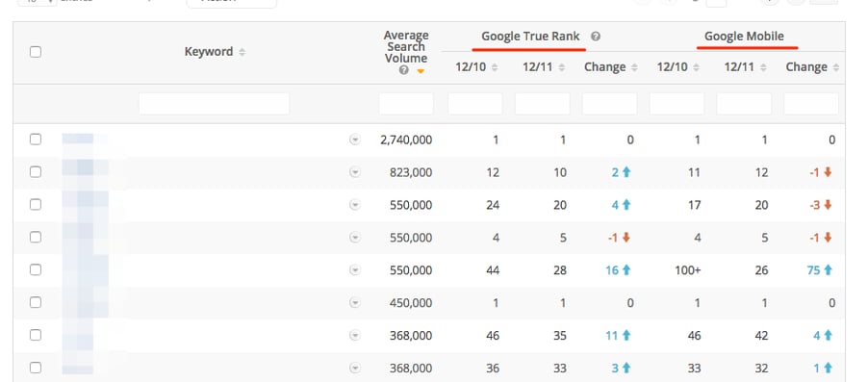Click the 75 up change value link
Viewport: 868px width, 382px height.
point(820,270)
